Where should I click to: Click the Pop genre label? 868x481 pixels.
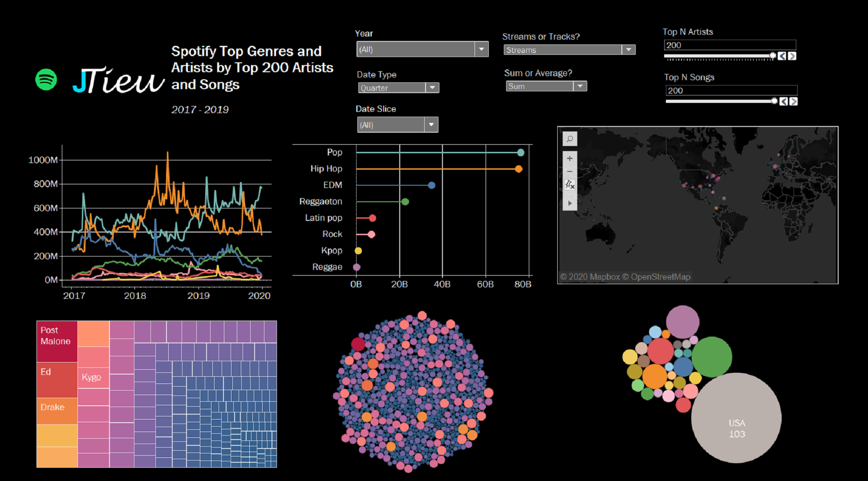334,152
